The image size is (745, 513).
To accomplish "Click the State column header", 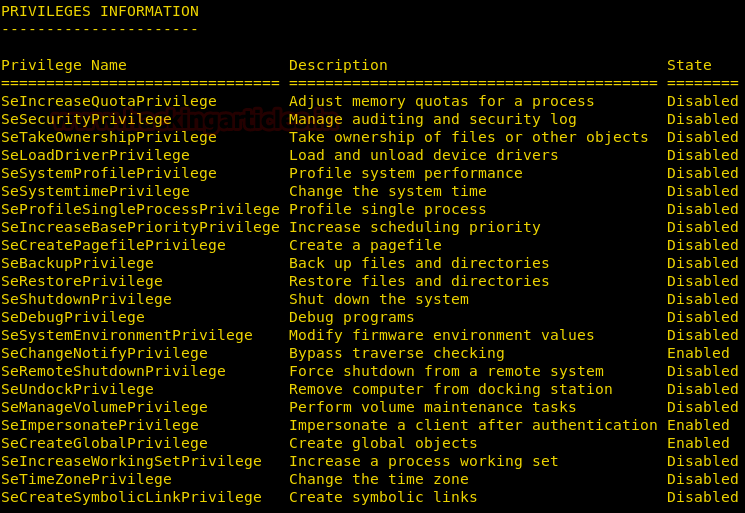I will coord(689,65).
